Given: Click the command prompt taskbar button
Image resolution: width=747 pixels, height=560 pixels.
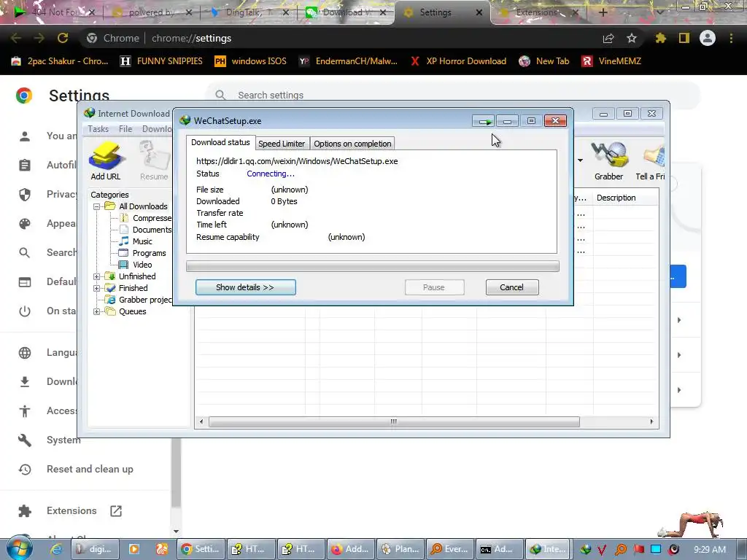Looking at the screenshot, I should coord(499,549).
